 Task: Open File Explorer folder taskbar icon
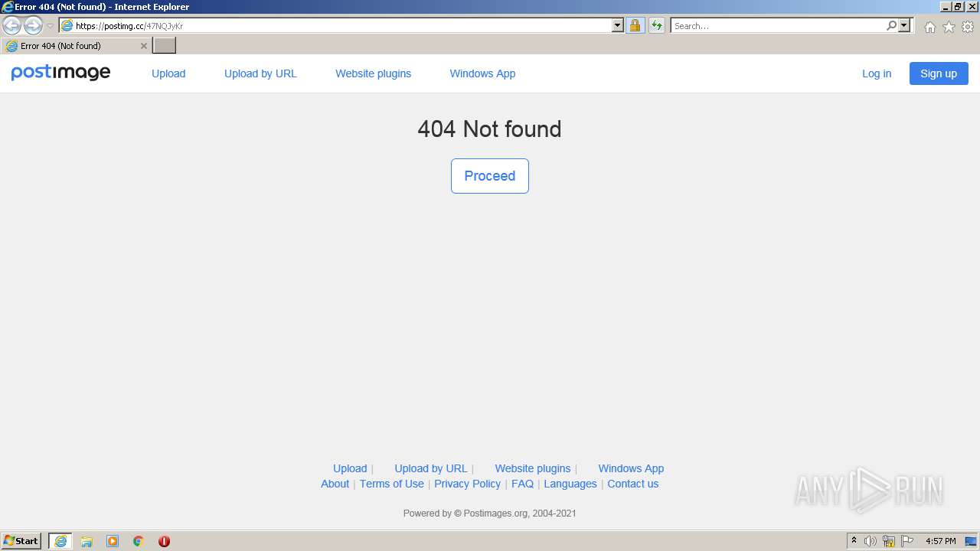(87, 541)
